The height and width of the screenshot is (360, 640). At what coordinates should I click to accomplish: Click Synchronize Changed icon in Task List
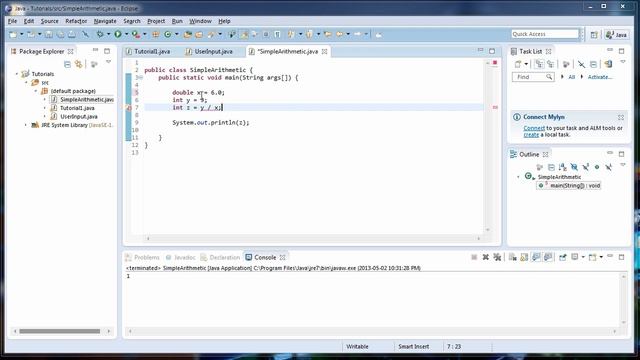click(608, 64)
